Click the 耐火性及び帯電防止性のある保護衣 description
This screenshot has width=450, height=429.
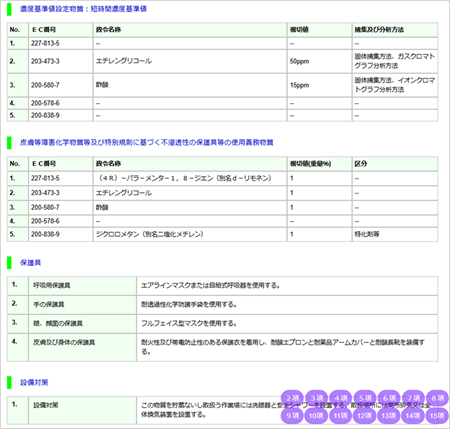pyautogui.click(x=287, y=348)
